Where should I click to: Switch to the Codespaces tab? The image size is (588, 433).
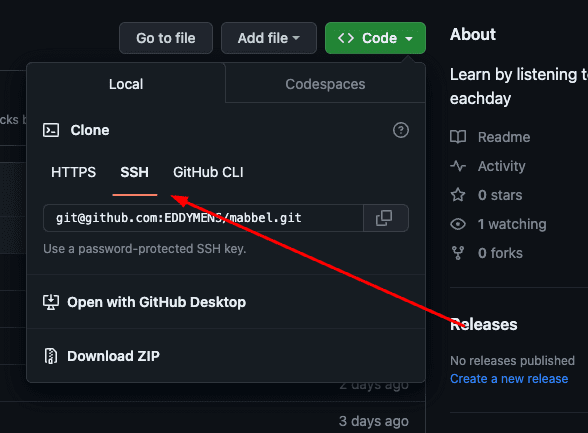(325, 84)
